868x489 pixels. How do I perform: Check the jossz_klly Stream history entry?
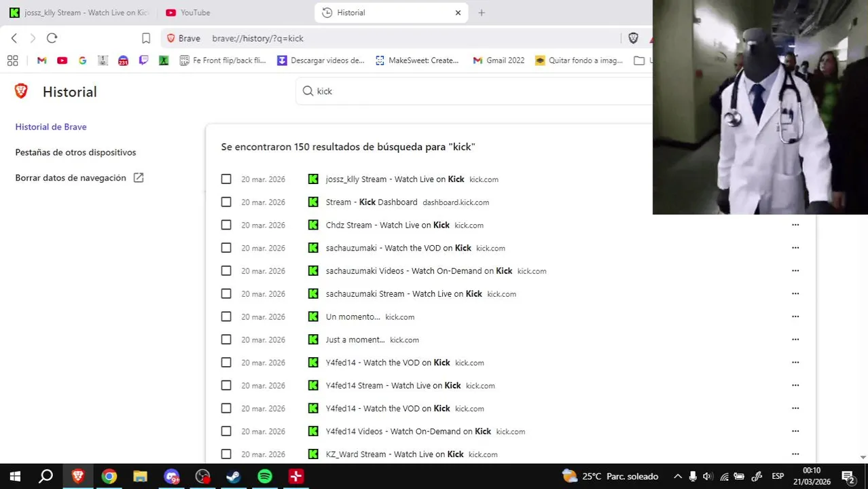pyautogui.click(x=226, y=179)
